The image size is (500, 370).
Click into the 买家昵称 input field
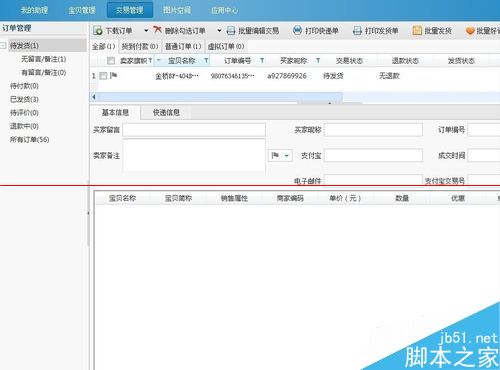click(x=373, y=130)
